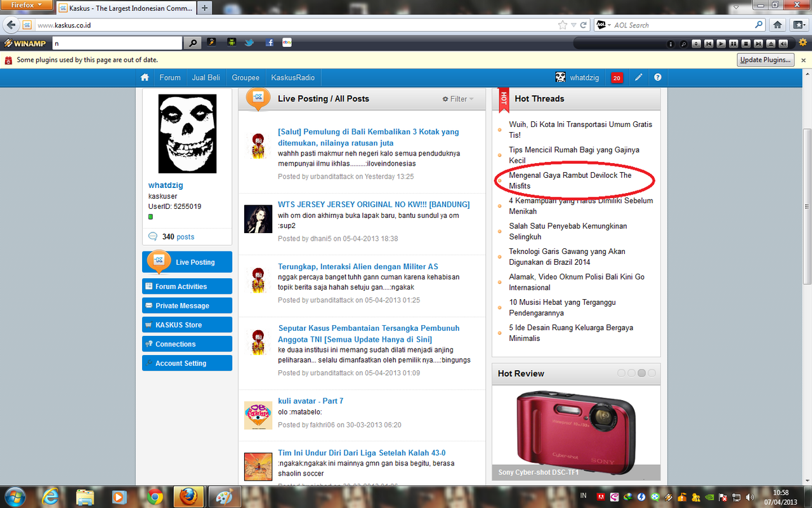Stop playback in Winamp toolbar

tap(746, 44)
